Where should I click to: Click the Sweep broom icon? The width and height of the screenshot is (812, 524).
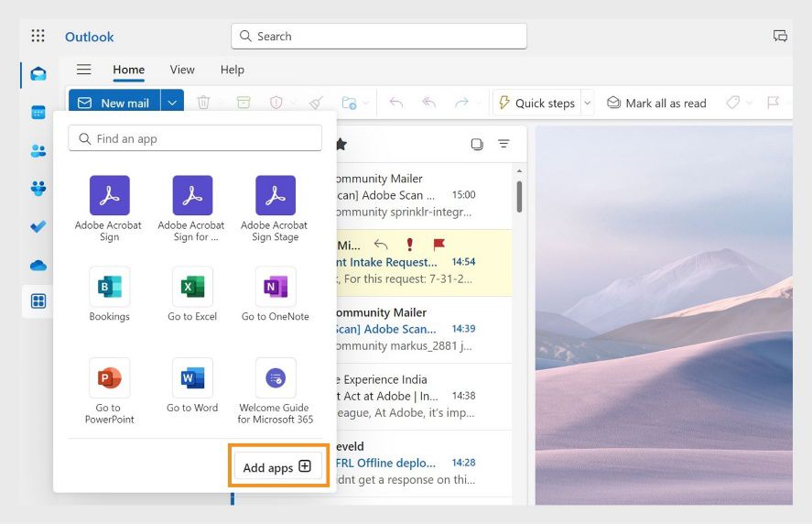pos(316,103)
